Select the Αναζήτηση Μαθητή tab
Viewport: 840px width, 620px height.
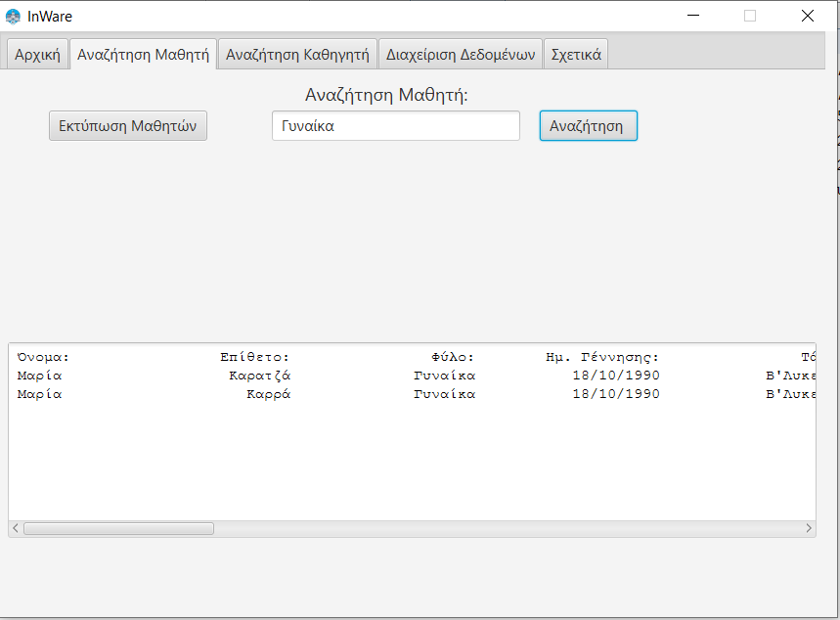click(143, 55)
